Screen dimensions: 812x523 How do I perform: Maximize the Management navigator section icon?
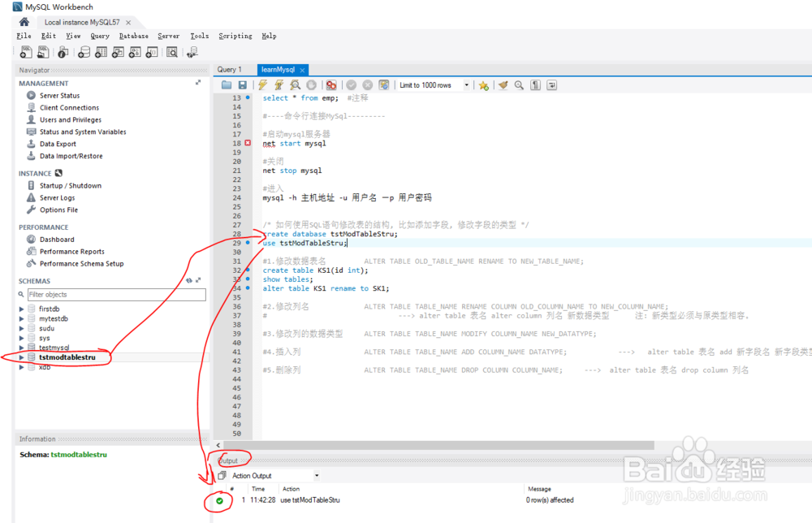click(x=198, y=83)
